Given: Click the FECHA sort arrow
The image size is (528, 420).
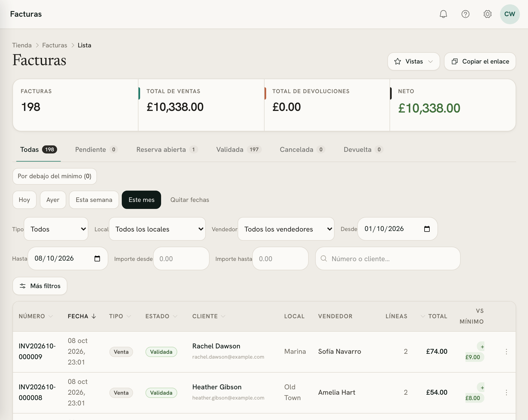Looking at the screenshot, I should point(94,316).
